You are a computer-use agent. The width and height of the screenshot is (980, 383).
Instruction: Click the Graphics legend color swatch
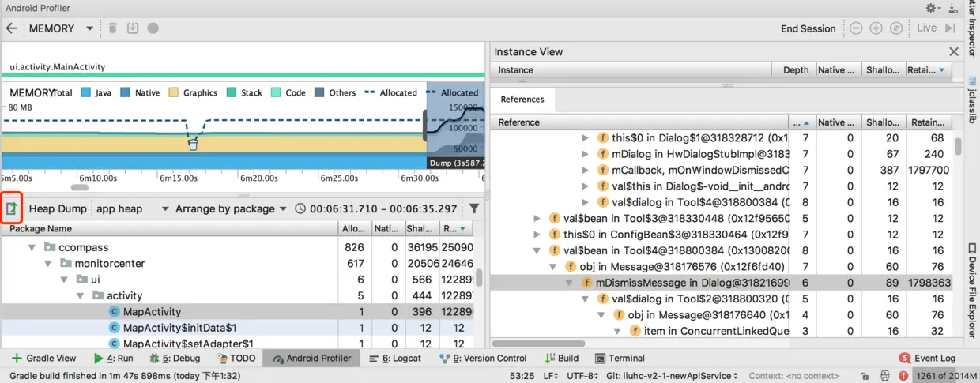click(174, 92)
